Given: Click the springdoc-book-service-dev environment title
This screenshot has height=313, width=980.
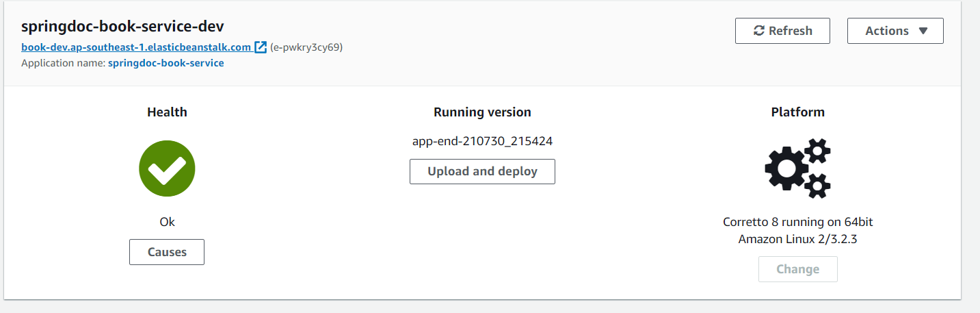Looking at the screenshot, I should [123, 27].
